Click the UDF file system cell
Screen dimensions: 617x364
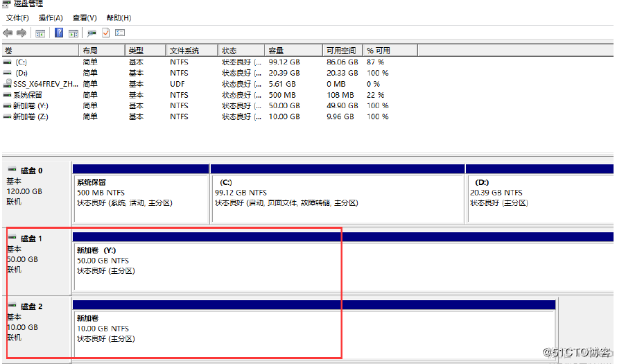click(x=177, y=84)
